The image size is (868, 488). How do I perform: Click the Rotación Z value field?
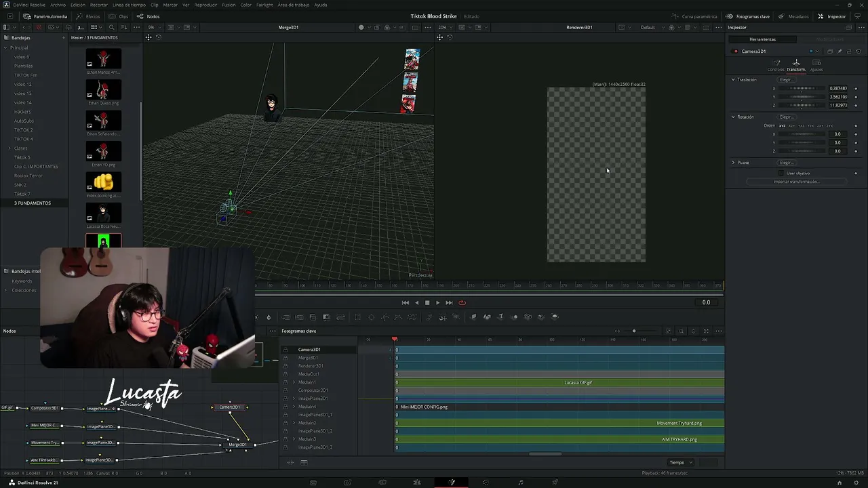838,150
